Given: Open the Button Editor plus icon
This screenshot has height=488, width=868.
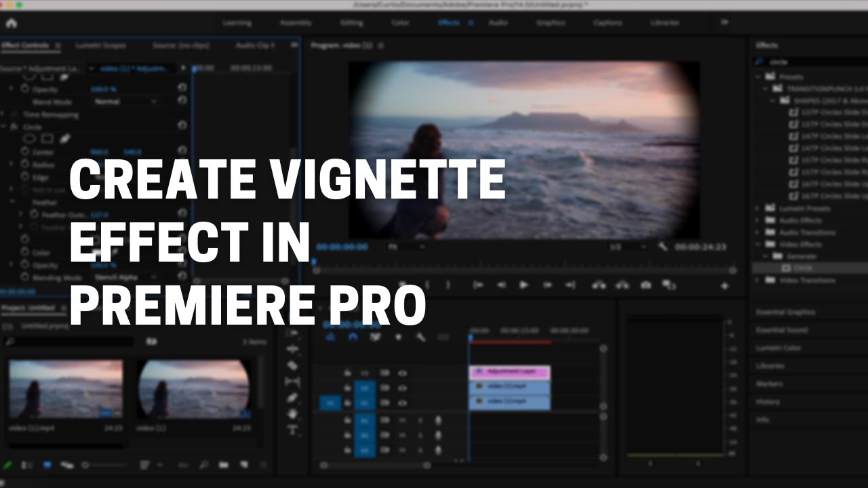Looking at the screenshot, I should (x=724, y=286).
